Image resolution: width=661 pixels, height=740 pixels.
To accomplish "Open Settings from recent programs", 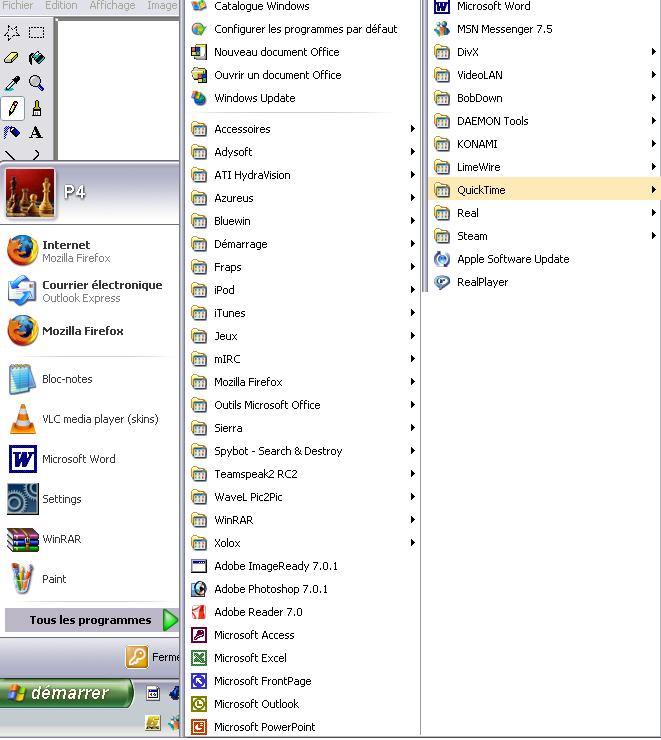I will (x=91, y=499).
